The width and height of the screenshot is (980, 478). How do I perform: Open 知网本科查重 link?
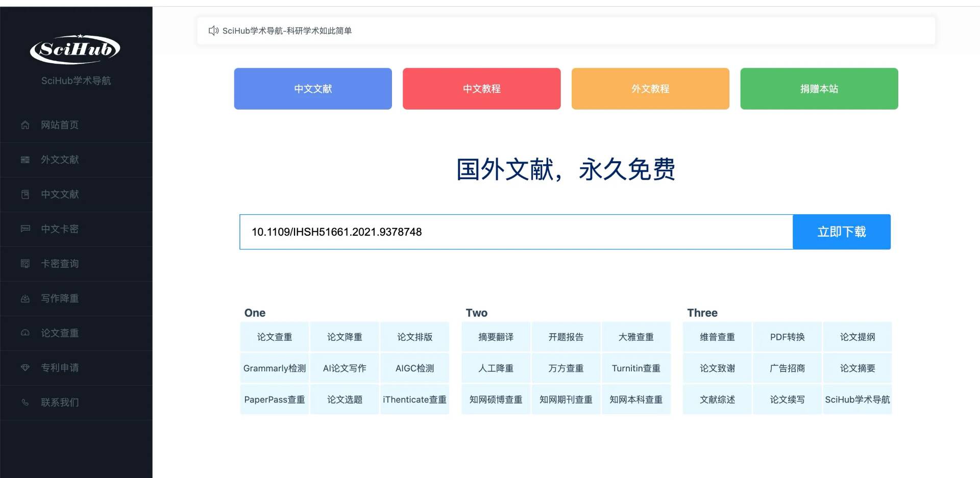pos(636,399)
